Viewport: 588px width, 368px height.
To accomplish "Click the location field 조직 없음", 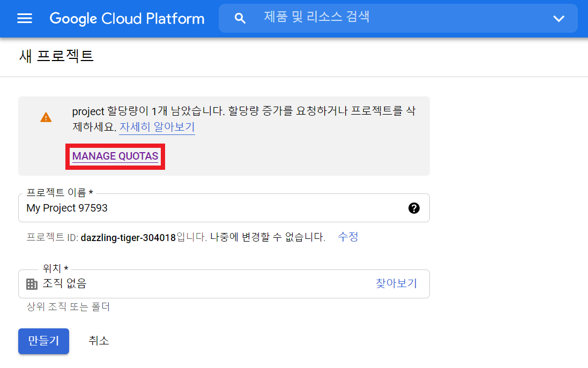I will (224, 284).
